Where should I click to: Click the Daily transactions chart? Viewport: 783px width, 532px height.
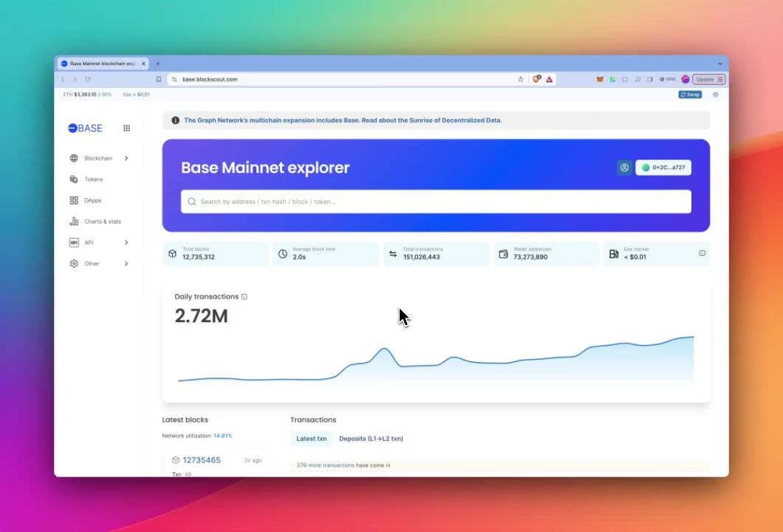(x=436, y=358)
